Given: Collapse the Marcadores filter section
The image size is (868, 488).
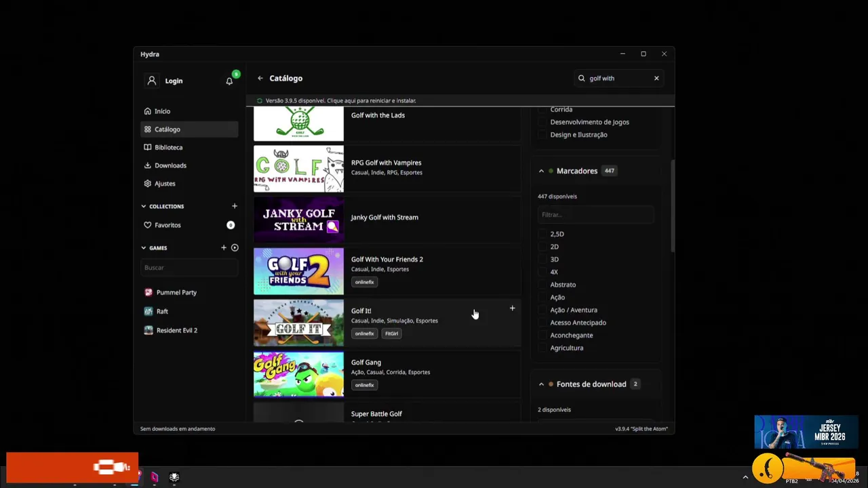Looking at the screenshot, I should 541,171.
